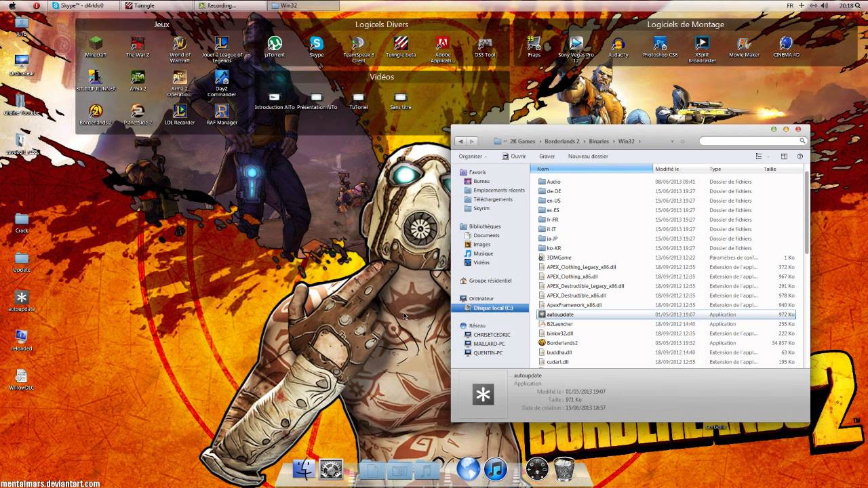Open iTunes from the dock
This screenshot has width=868, height=488.
(496, 468)
